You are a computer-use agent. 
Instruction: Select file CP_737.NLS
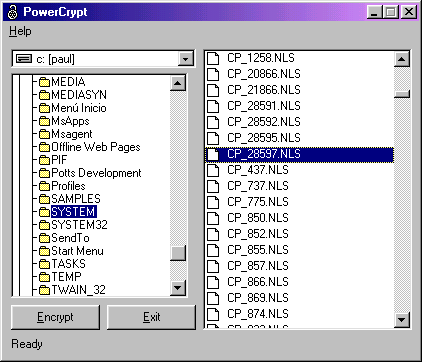[258, 186]
